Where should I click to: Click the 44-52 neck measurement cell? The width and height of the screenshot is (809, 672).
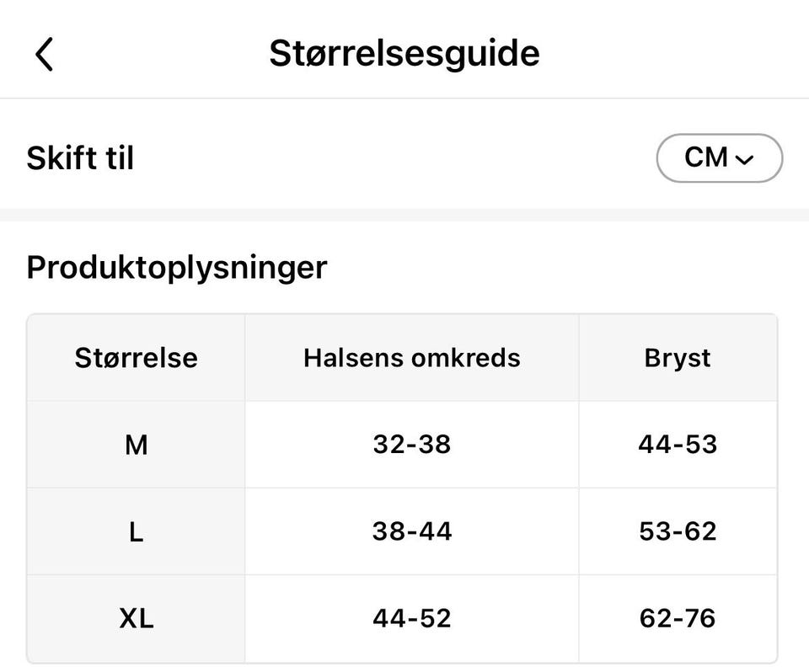pos(412,620)
